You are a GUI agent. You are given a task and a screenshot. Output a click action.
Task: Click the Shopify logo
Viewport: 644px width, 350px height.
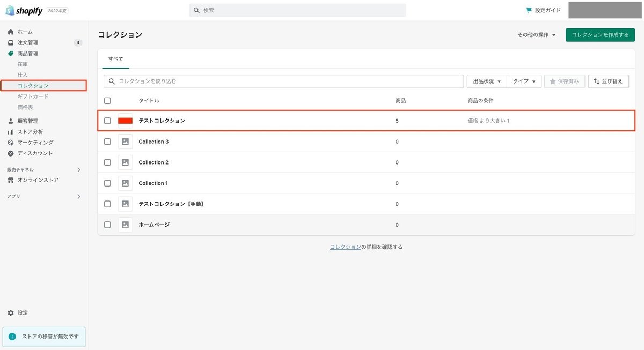24,10
